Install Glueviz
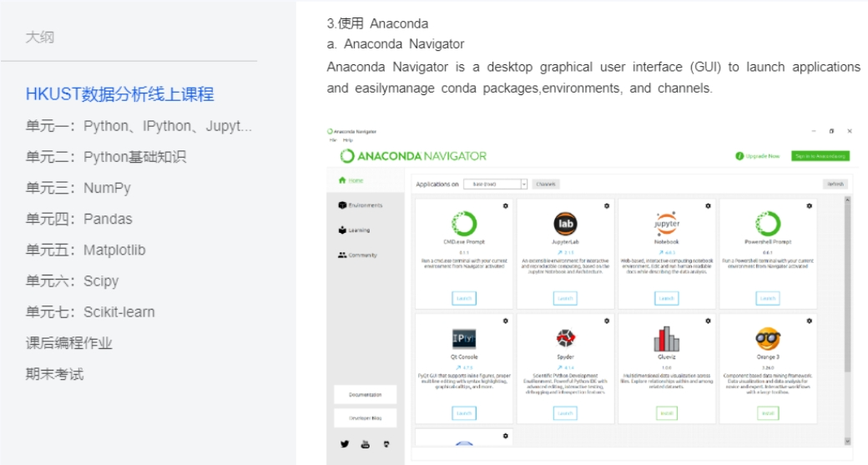The width and height of the screenshot is (868, 465). click(667, 413)
